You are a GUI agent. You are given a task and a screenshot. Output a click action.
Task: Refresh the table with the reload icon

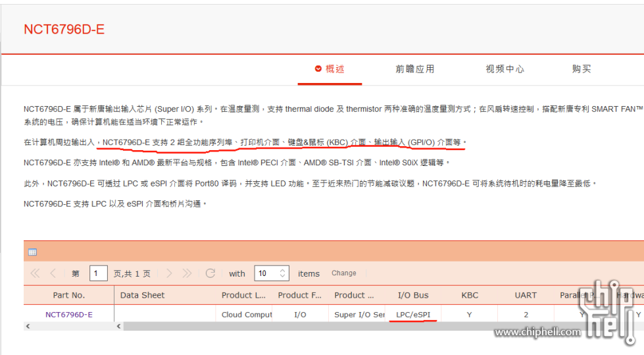pos(211,273)
